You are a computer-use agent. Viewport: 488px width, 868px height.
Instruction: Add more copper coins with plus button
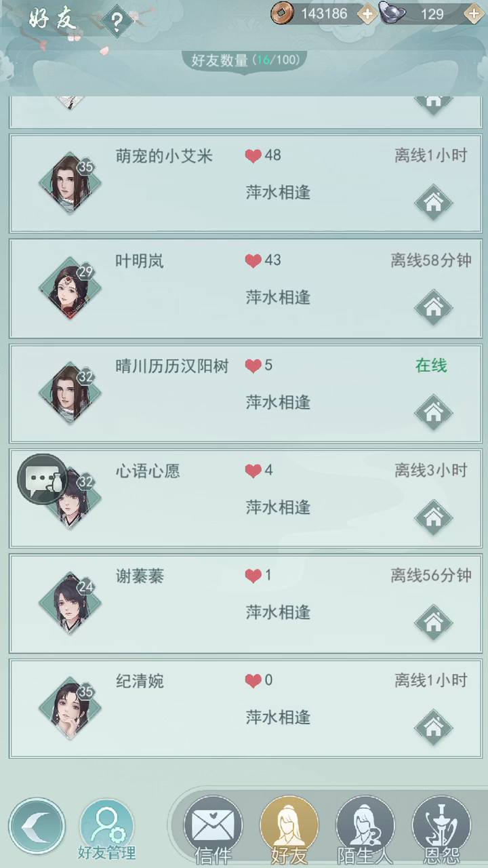(x=367, y=14)
